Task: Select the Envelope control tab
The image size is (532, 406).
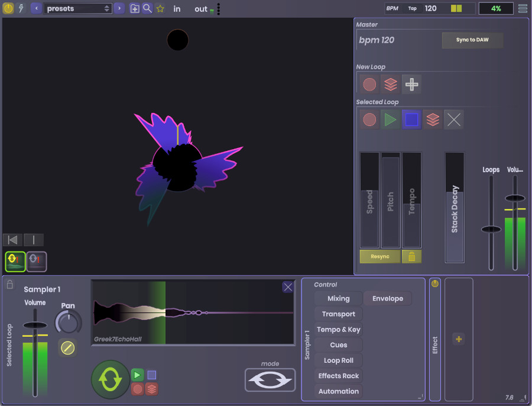Action: click(387, 299)
